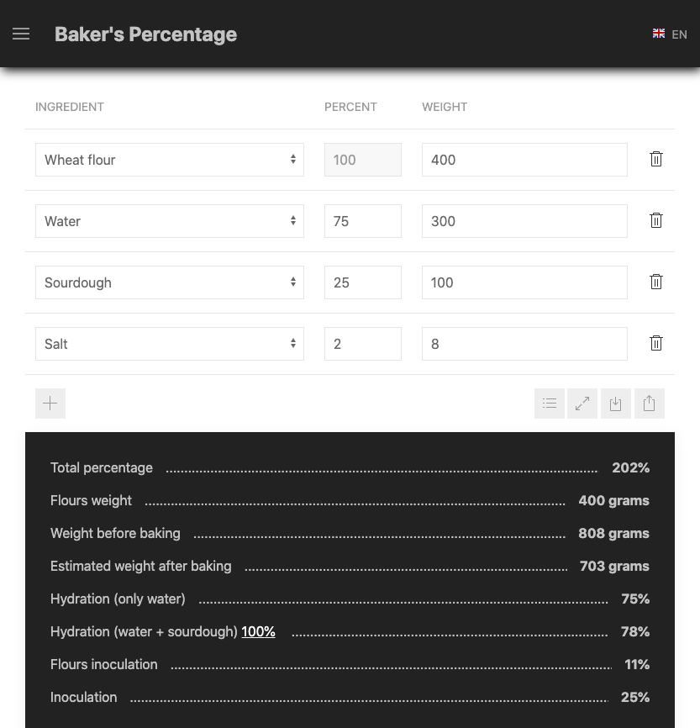
Task: Open the list view icon below ingredients
Action: pyautogui.click(x=549, y=404)
